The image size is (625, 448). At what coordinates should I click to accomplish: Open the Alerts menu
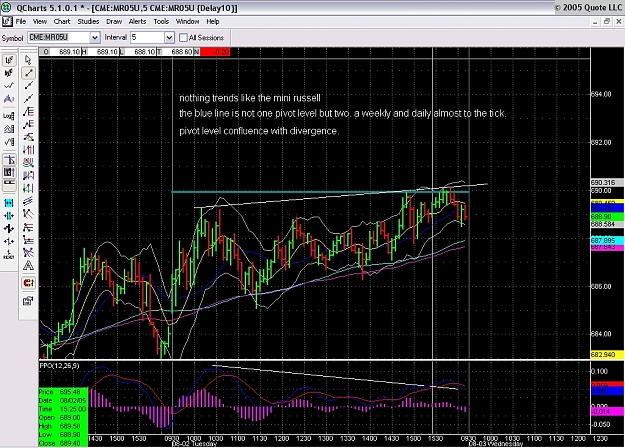(x=138, y=22)
